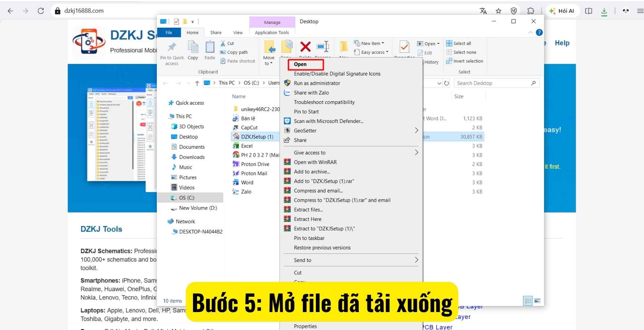Click the Properties checkmark icon in the ribbon
Image resolution: width=644 pixels, height=330 pixels.
404,47
